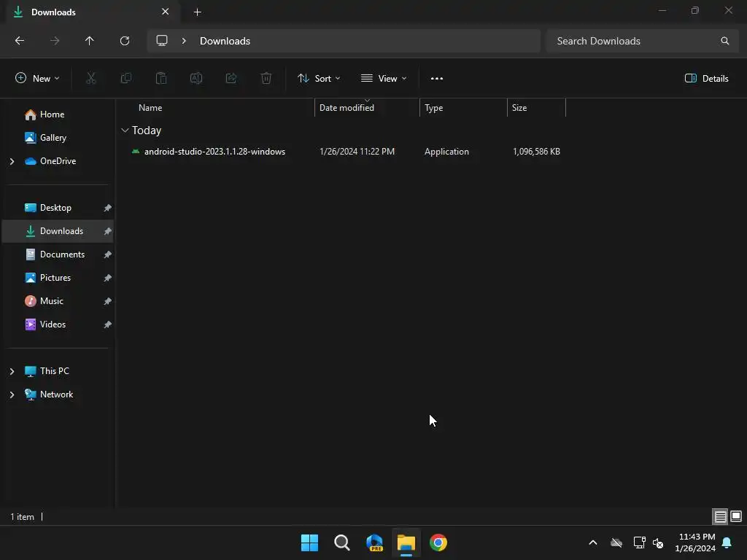
Task: Switch to details list view button
Action: (720, 516)
